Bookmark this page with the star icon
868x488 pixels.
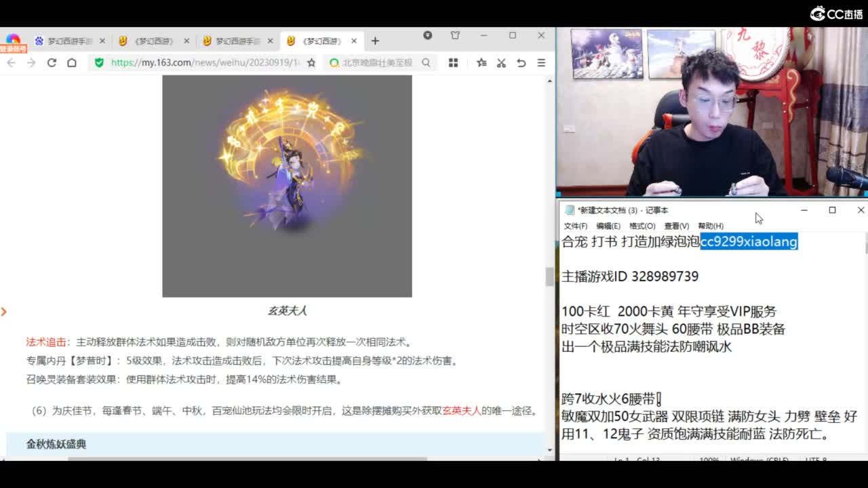click(311, 62)
